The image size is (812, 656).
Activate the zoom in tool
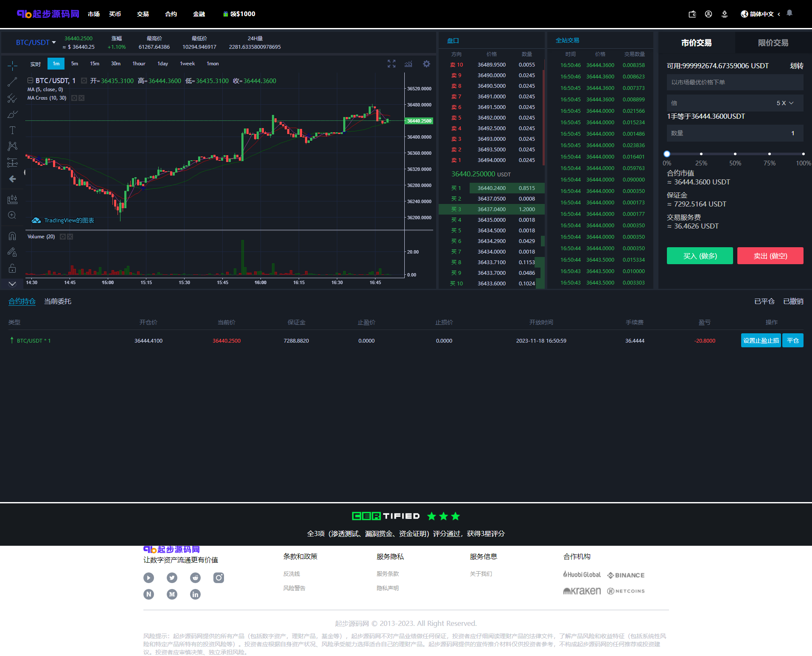[12, 215]
